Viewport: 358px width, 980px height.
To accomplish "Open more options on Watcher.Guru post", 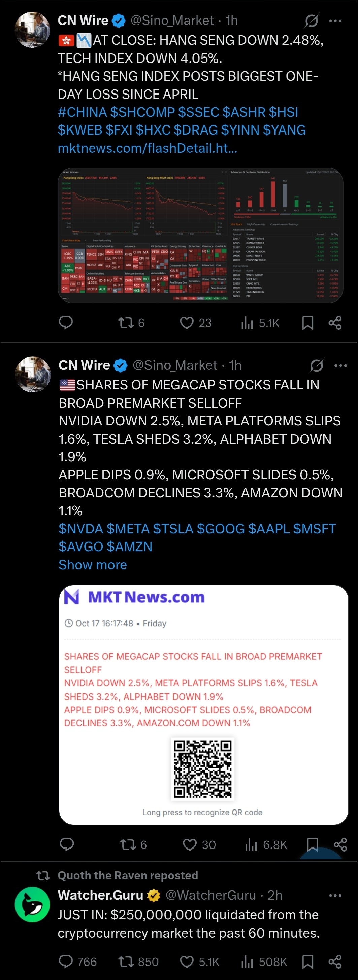I will point(335,896).
